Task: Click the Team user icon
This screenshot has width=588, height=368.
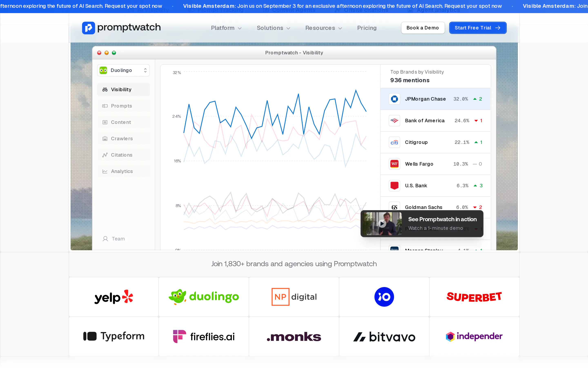Action: click(105, 239)
